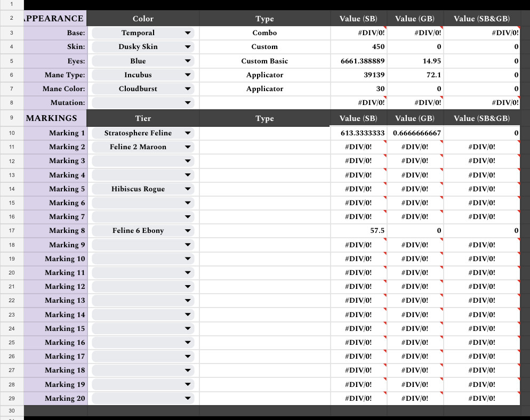530x420 pixels.
Task: Select the cell with value 6661.388889
Action: click(x=359, y=61)
